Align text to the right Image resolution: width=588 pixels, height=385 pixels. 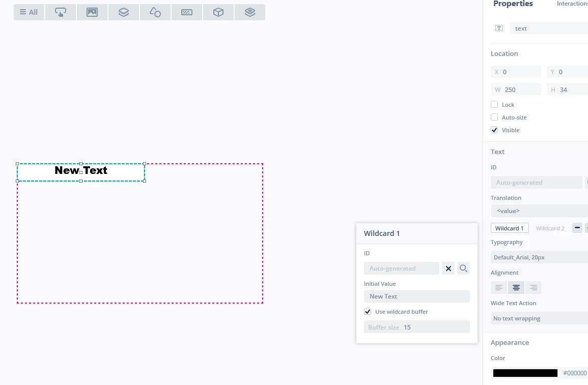533,288
